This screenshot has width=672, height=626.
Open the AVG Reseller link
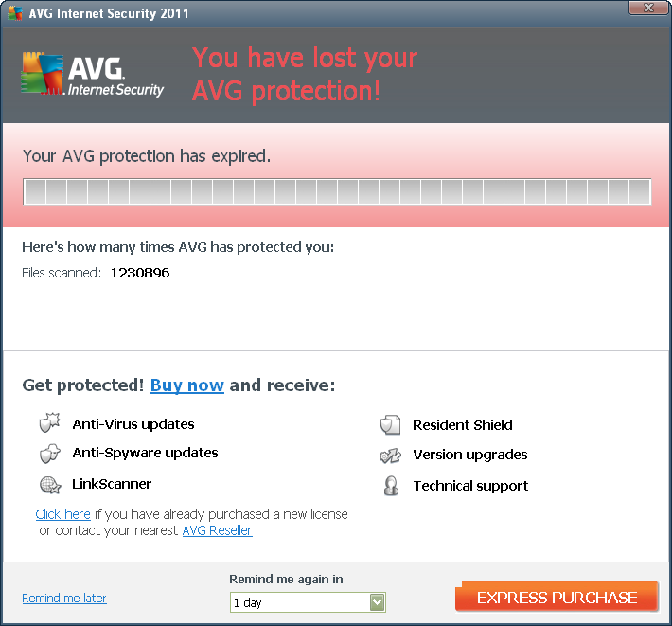(218, 530)
